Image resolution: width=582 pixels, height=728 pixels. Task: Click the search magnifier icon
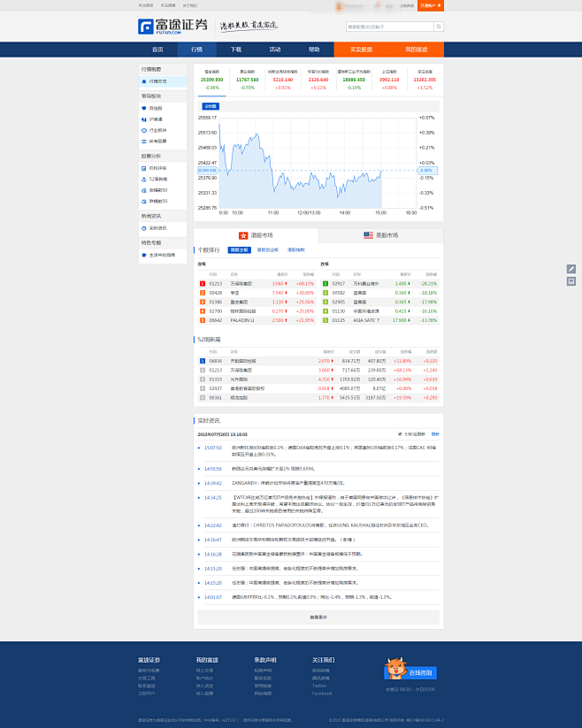point(439,27)
